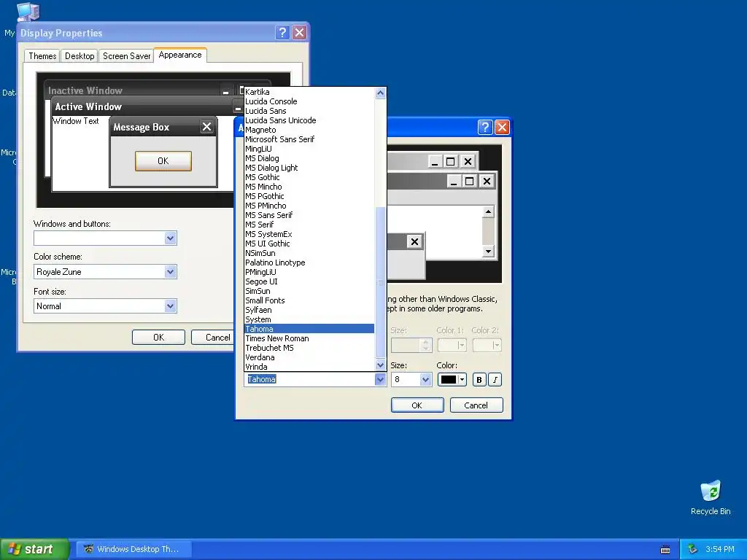This screenshot has height=560, width=747.
Task: Collapse the font list dropdown arrow
Action: [x=379, y=379]
